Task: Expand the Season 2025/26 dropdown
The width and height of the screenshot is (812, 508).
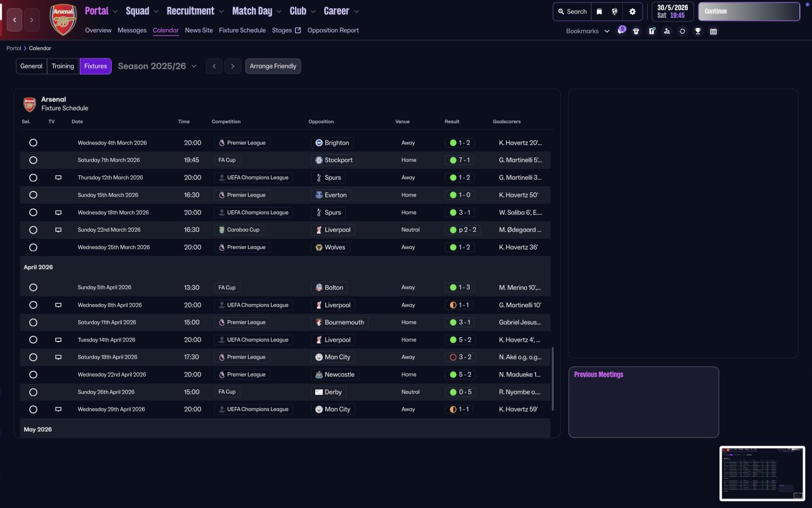Action: click(x=157, y=66)
